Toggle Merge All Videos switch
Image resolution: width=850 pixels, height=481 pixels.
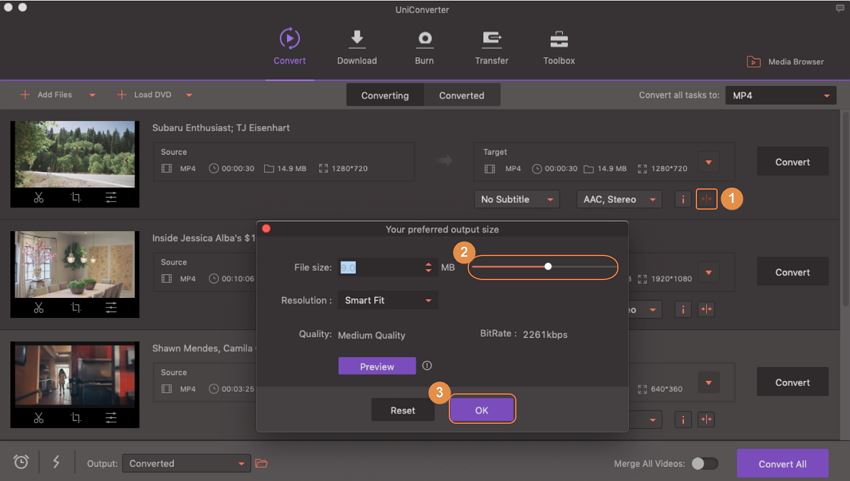(705, 463)
